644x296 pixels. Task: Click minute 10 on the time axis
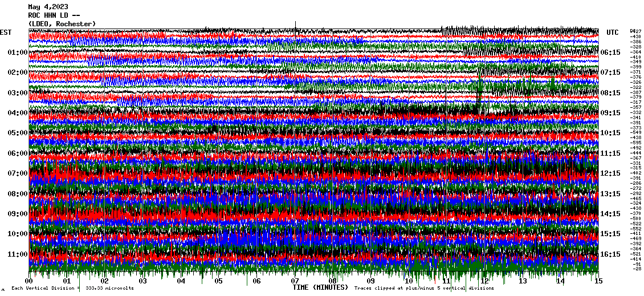coord(409,281)
